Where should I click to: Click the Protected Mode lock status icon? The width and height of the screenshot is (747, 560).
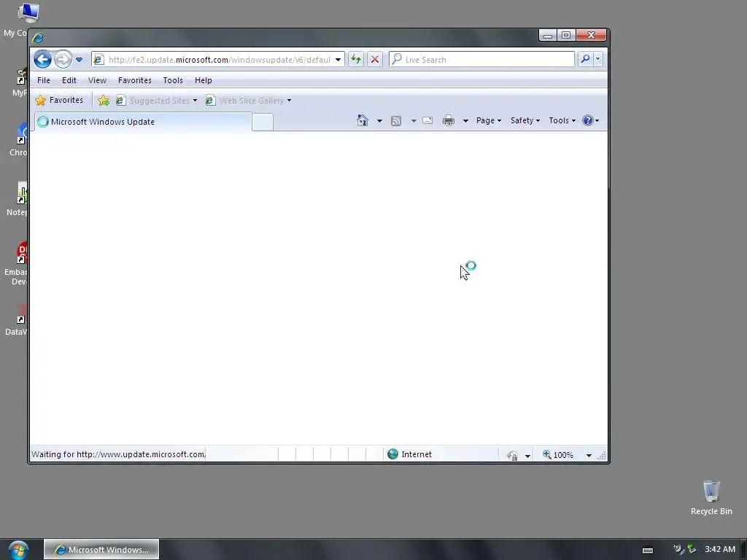tap(513, 455)
